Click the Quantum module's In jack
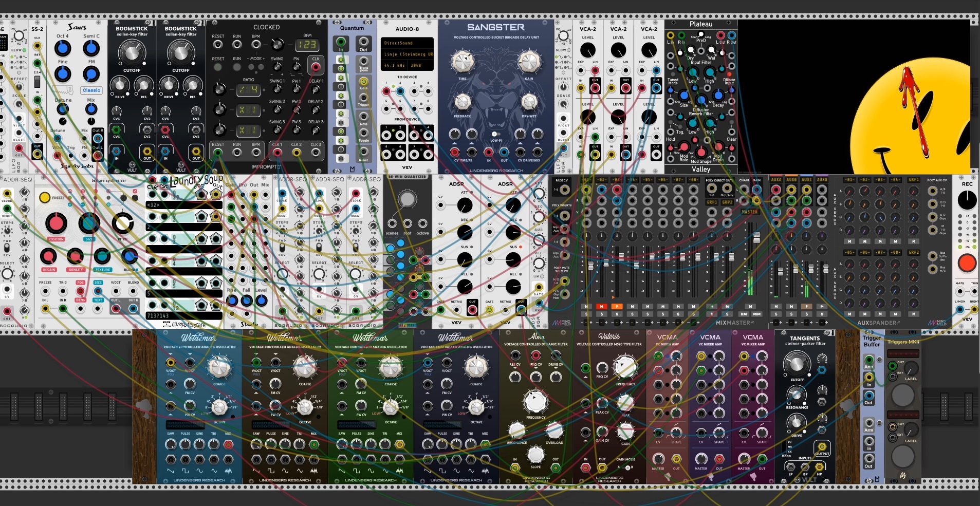 tap(341, 42)
